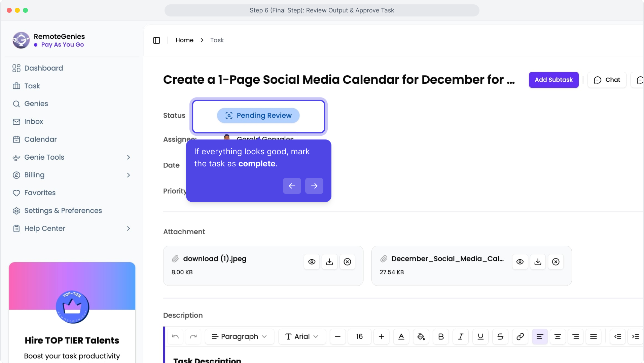
Task: Click the font size 16 field
Action: tap(359, 336)
